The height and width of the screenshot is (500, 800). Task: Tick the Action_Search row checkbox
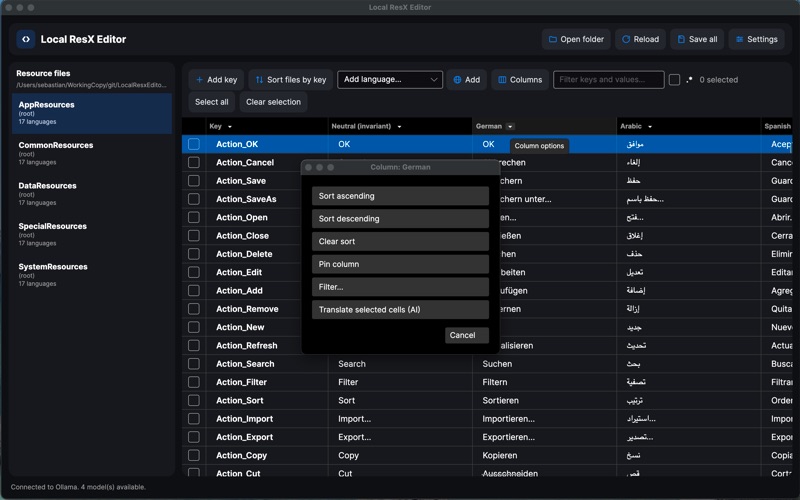tap(194, 364)
